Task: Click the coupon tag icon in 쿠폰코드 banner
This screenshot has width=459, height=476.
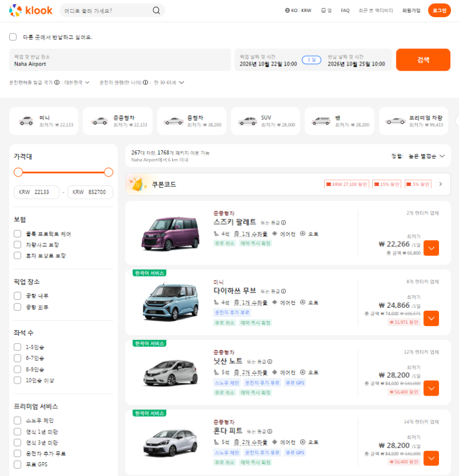Action: (138, 184)
